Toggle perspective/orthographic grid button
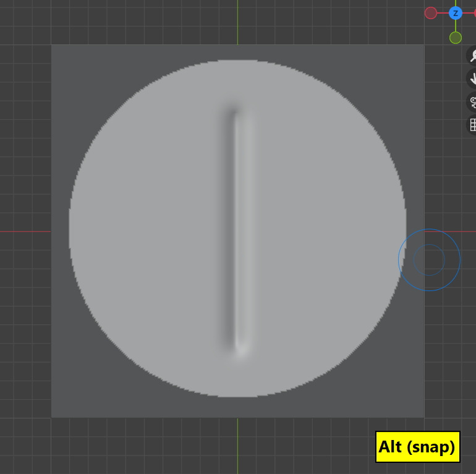The width and height of the screenshot is (476, 474). (472, 125)
